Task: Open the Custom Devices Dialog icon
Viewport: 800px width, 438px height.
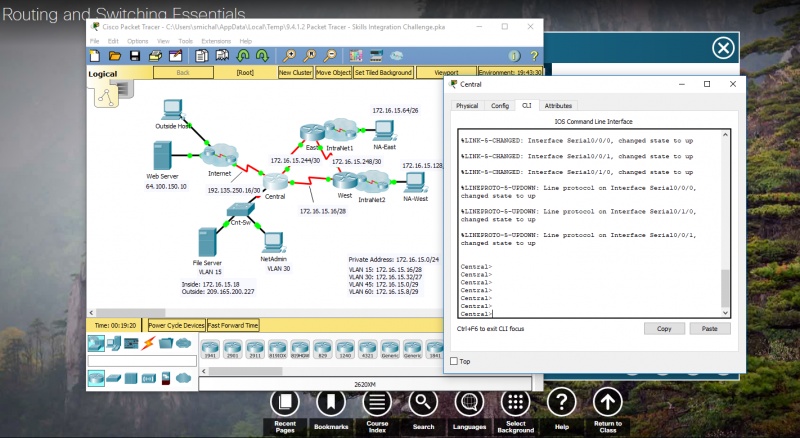Action: 376,56
